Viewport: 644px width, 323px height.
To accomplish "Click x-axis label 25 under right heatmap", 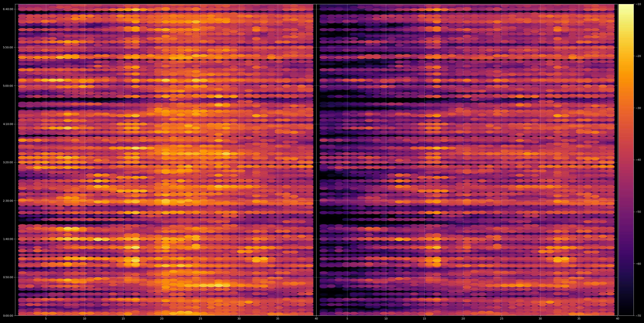I will click(502, 319).
